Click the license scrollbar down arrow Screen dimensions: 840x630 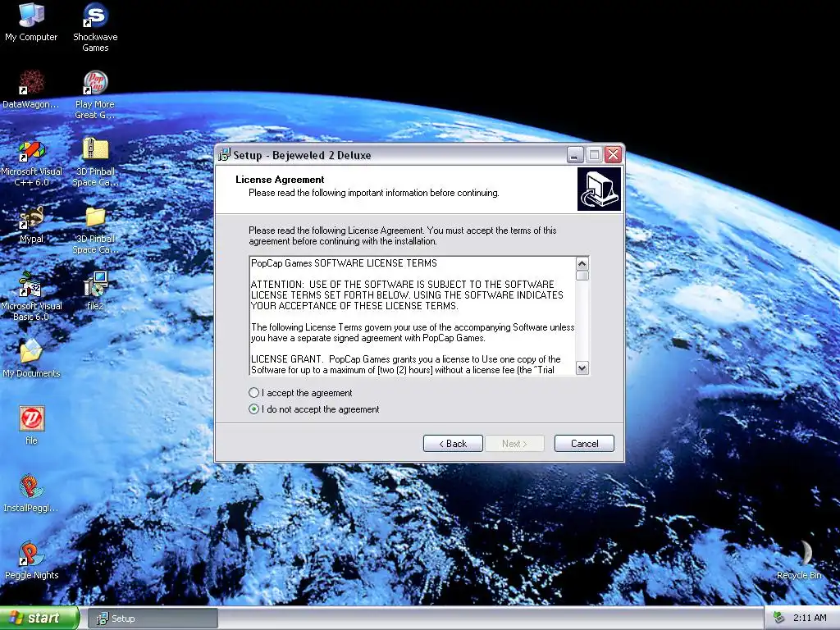coord(582,368)
